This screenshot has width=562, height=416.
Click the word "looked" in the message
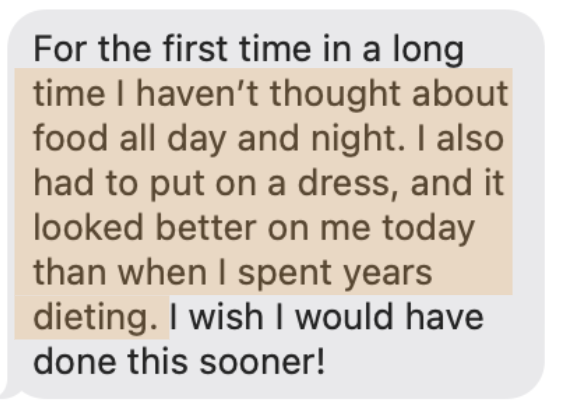coord(89,228)
